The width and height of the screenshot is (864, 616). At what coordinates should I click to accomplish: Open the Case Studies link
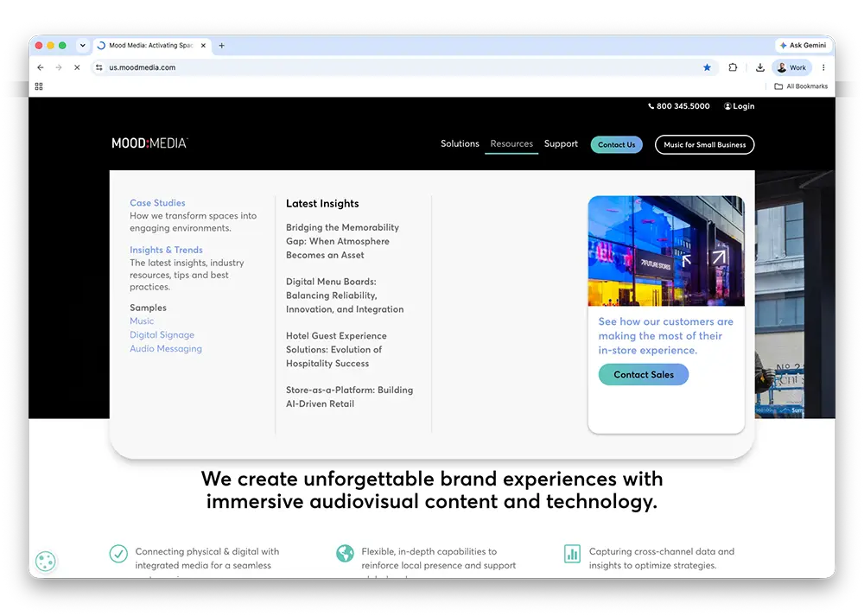(157, 203)
